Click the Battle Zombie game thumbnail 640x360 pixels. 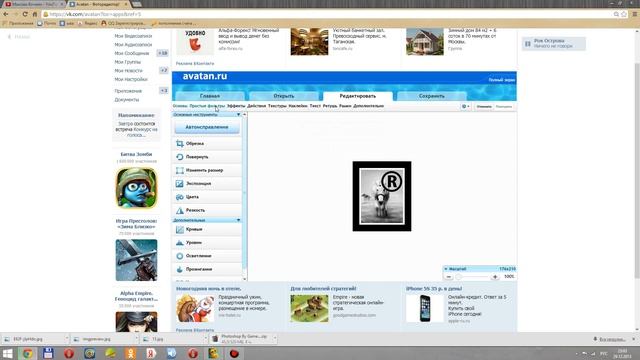(136, 188)
